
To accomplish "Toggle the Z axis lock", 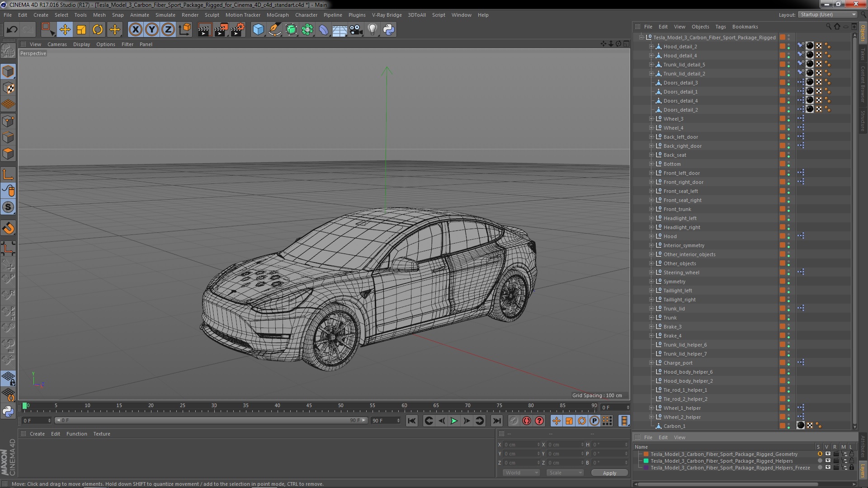I will [x=168, y=30].
